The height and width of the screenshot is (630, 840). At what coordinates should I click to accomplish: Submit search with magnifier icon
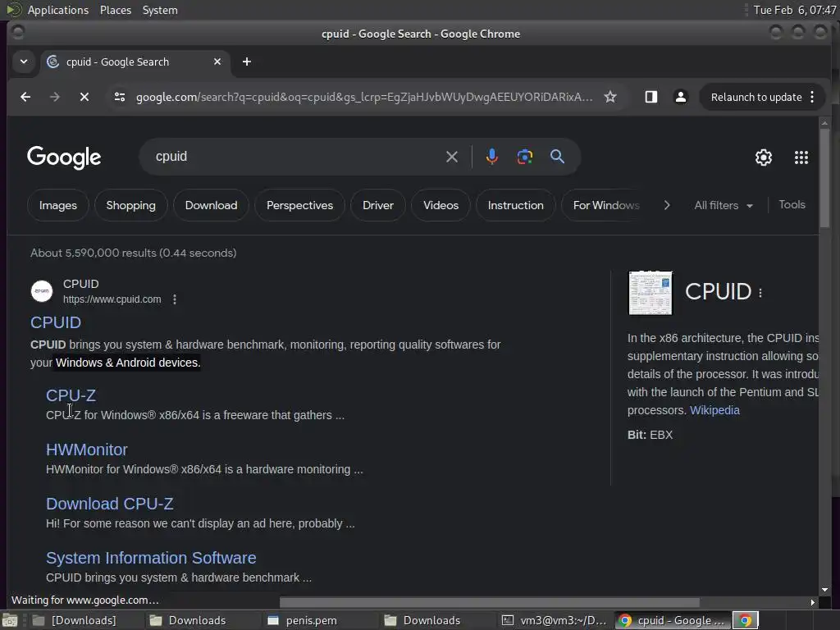(x=557, y=157)
